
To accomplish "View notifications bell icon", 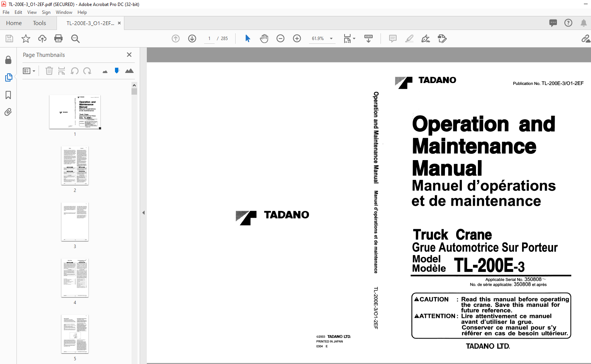I will (x=584, y=23).
